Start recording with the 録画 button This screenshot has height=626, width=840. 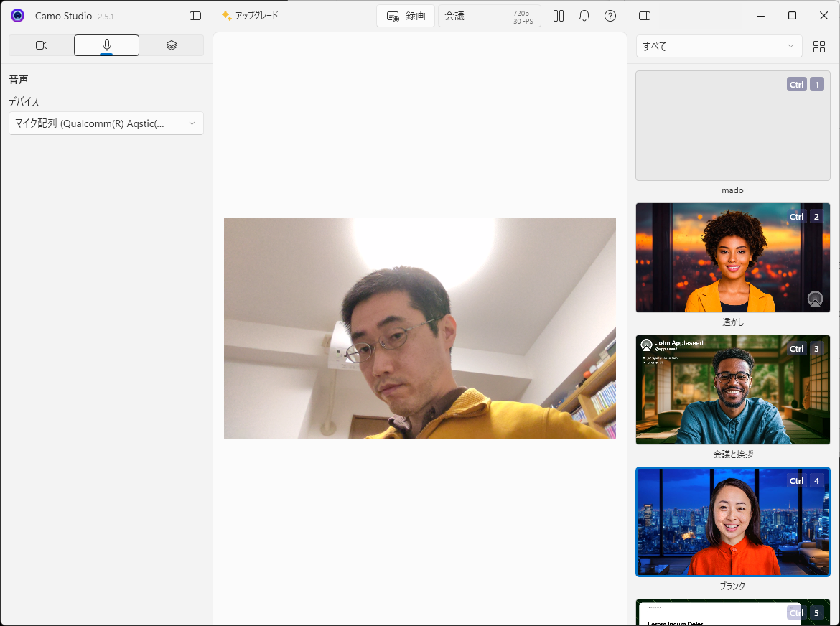point(406,16)
